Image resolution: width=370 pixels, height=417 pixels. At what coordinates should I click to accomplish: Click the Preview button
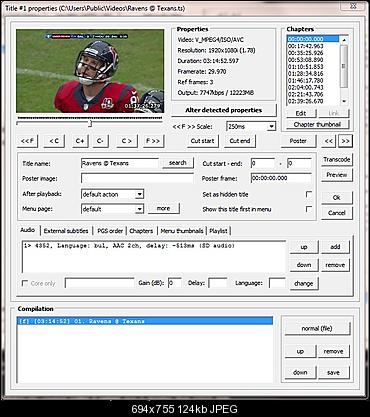(337, 175)
